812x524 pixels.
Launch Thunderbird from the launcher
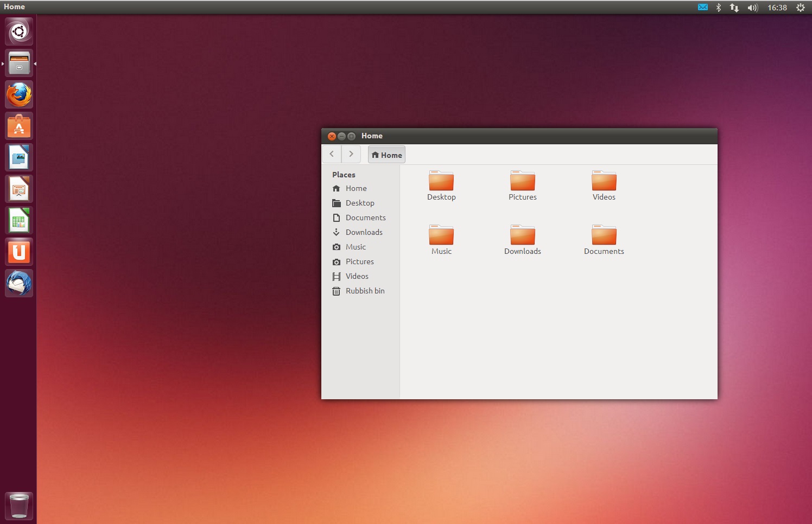coord(18,283)
